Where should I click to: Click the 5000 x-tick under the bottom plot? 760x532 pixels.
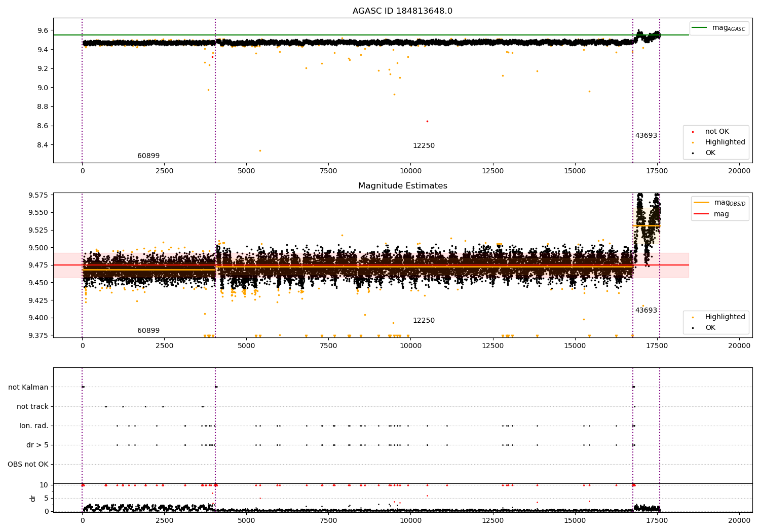tap(246, 520)
